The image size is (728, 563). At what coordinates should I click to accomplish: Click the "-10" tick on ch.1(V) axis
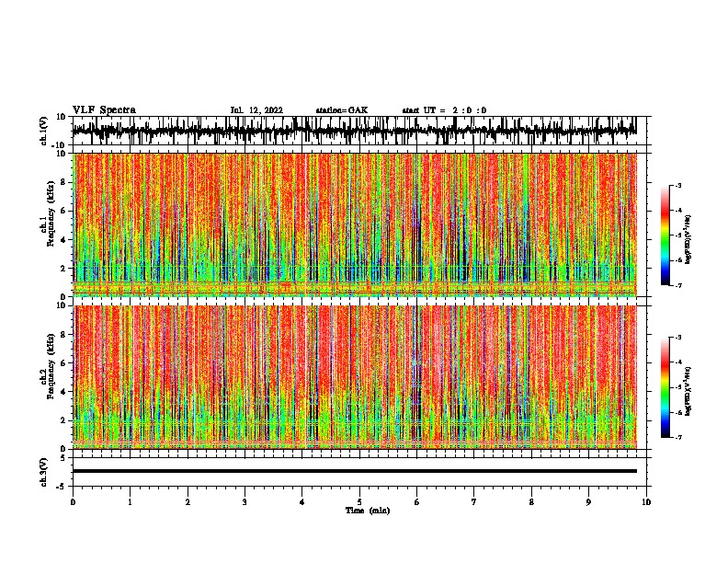[x=60, y=145]
